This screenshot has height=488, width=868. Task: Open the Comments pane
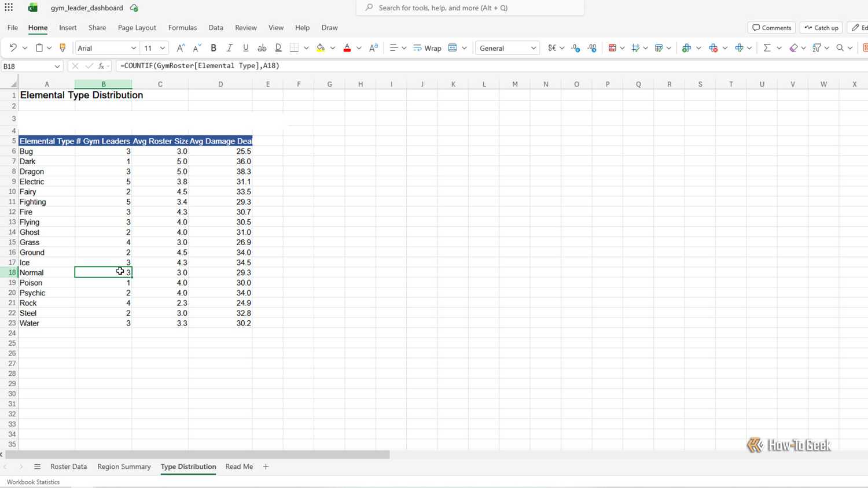click(772, 28)
